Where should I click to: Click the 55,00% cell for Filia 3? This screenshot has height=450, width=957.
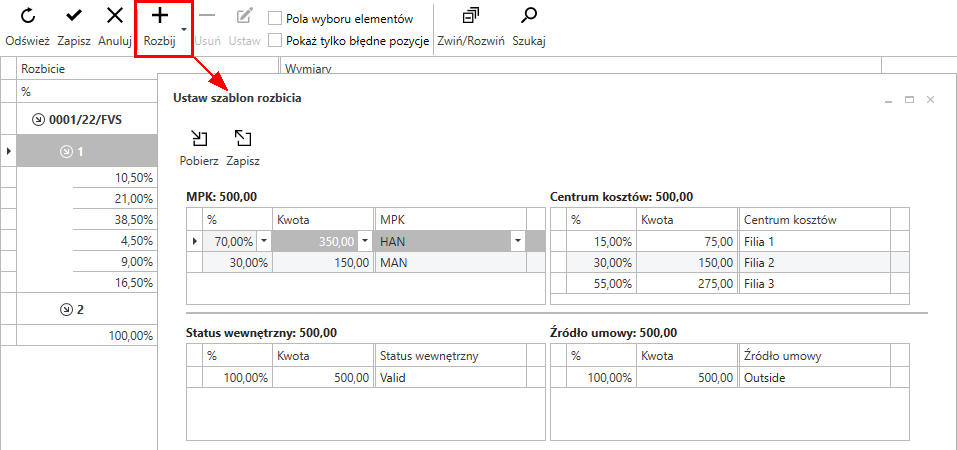tap(602, 284)
